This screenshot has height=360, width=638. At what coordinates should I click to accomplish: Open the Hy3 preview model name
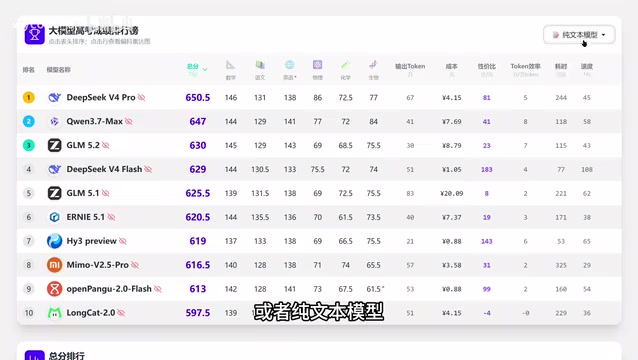tap(92, 241)
